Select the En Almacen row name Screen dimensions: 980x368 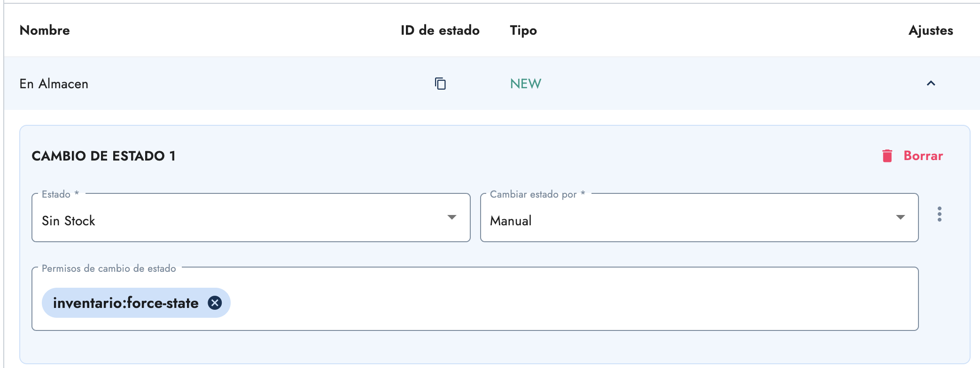tap(54, 84)
